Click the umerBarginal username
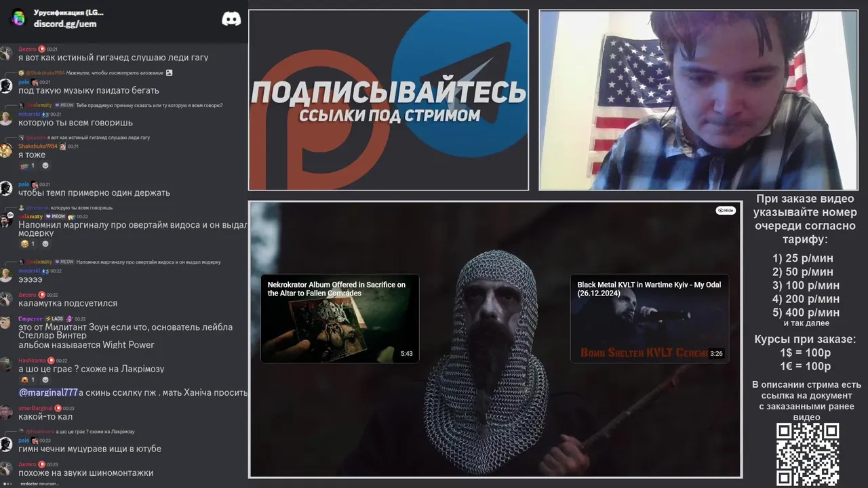Screen dimensions: 868x488 pos(35,408)
